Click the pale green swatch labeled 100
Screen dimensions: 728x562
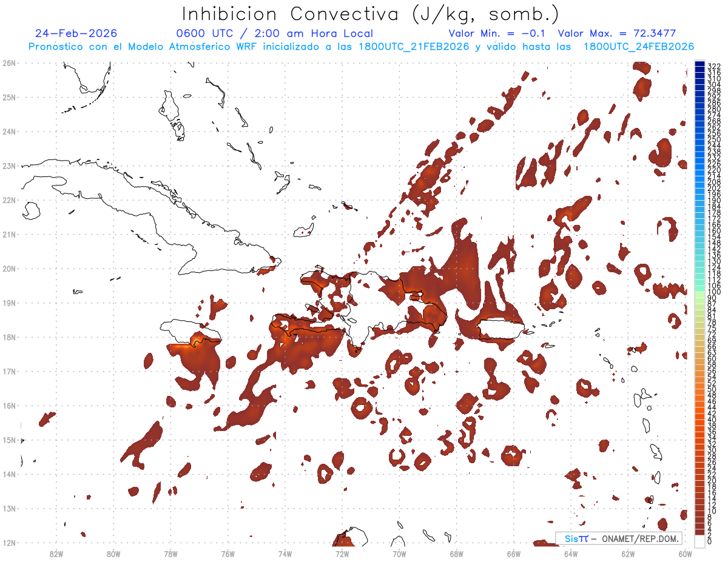[700, 295]
